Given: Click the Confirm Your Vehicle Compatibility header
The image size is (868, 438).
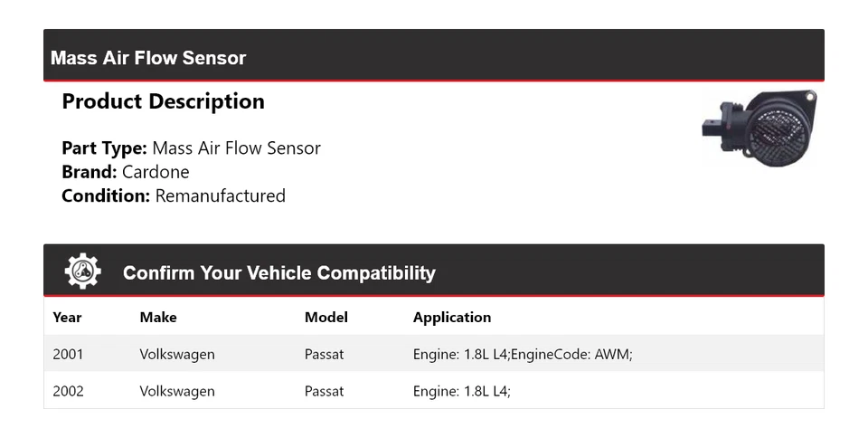Looking at the screenshot, I should (x=278, y=272).
